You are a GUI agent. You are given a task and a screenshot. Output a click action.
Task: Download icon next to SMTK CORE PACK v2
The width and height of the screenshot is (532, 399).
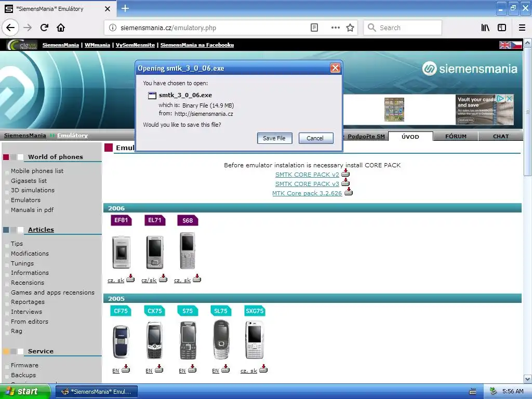coord(345,173)
